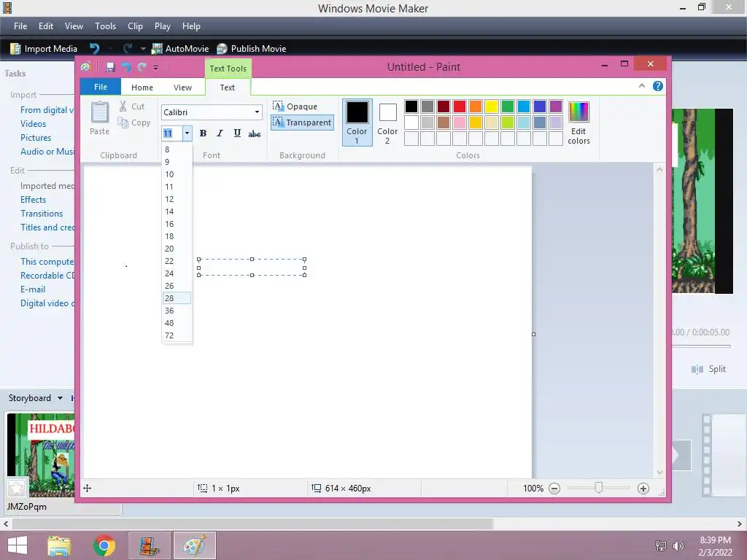Open Edit colors dialog
Screen dimensions: 747x560
pyautogui.click(x=578, y=122)
